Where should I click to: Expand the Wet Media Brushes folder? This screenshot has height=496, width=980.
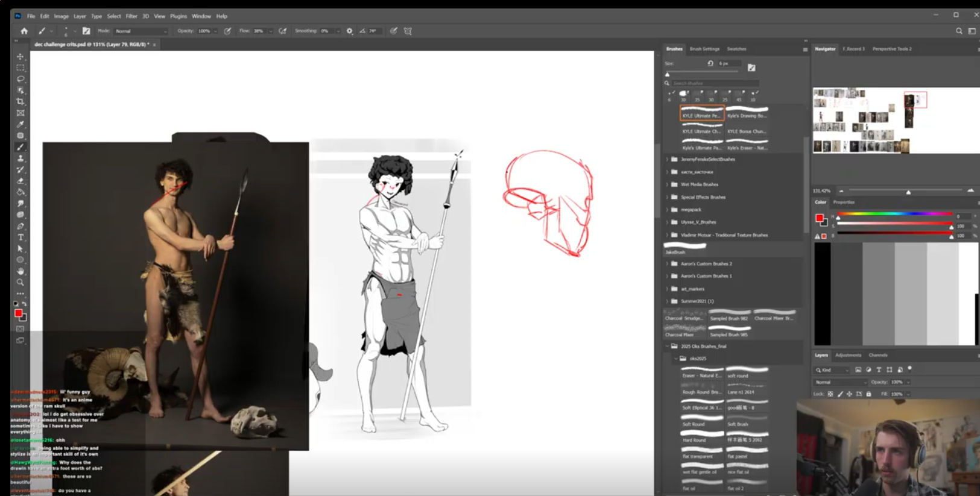667,184
